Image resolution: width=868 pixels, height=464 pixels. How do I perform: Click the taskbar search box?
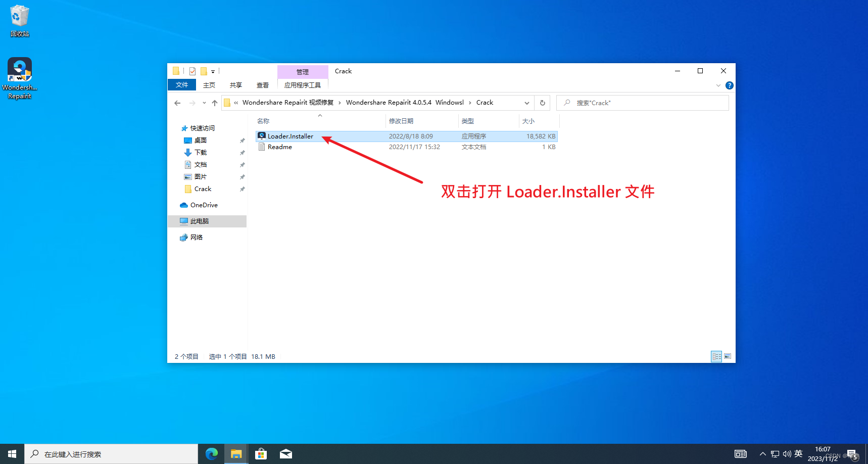click(111, 454)
